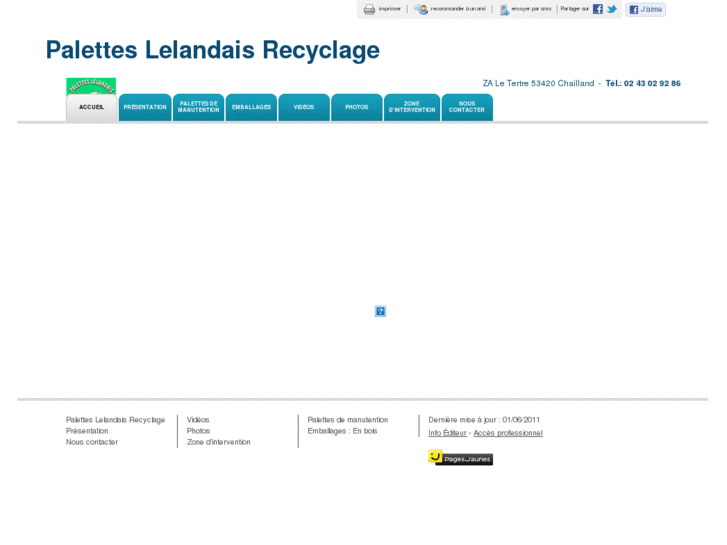This screenshot has height=545, width=727.
Task: Click the recommend-to-a-friend people icon
Action: pos(421,9)
